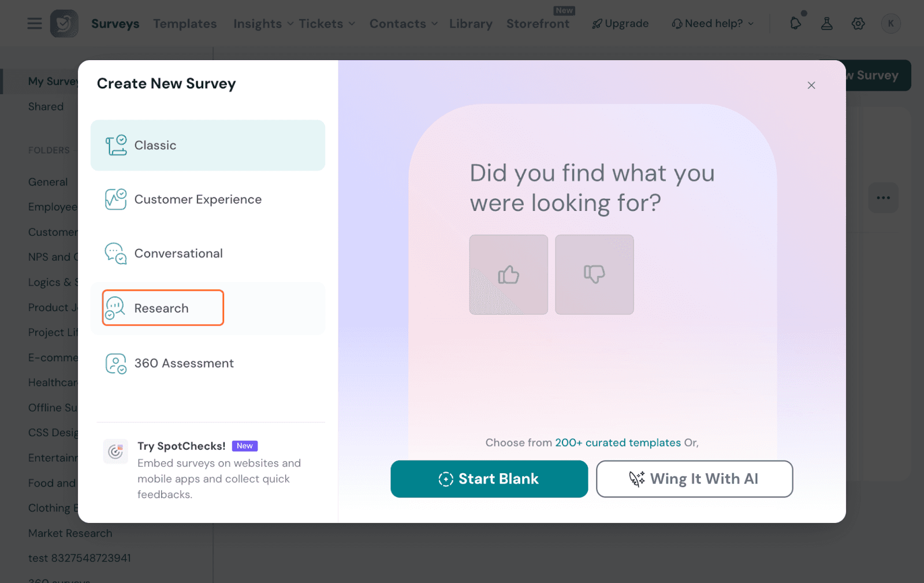This screenshot has height=583, width=924.
Task: Click the SurveySparrow logo icon
Action: tap(64, 24)
